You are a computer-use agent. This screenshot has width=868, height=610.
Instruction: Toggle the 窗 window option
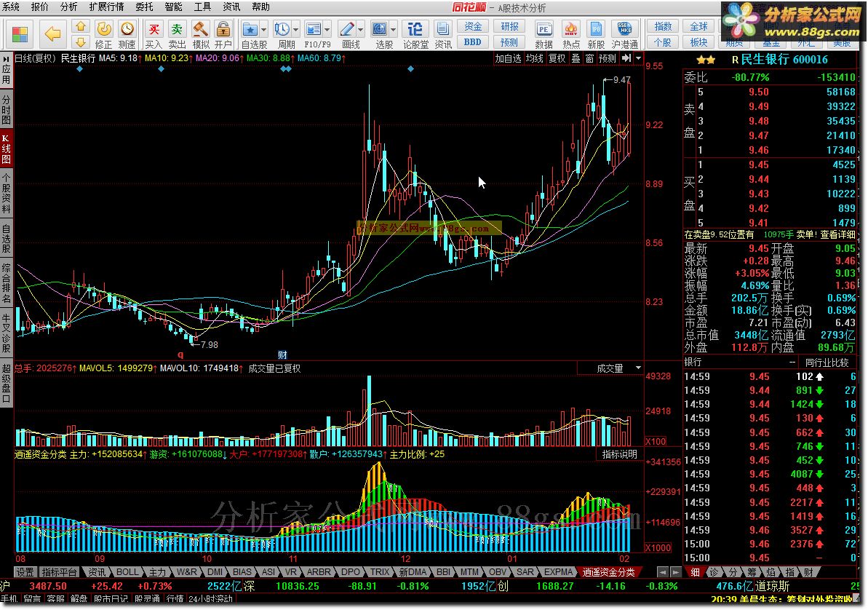click(589, 58)
